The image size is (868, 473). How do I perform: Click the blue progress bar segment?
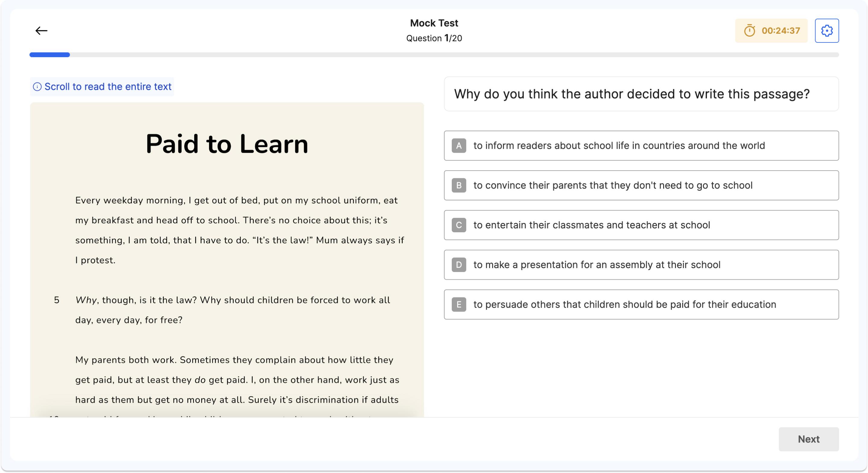click(x=49, y=54)
